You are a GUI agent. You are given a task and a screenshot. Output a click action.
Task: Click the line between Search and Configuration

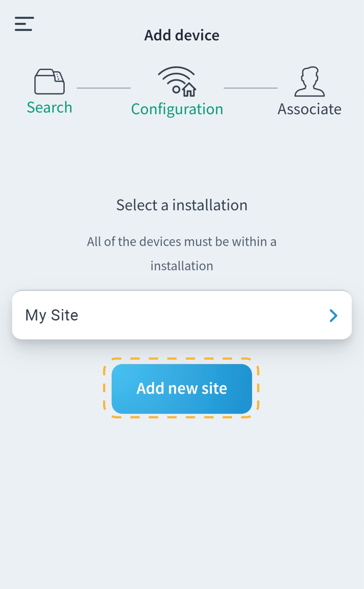[x=104, y=88]
